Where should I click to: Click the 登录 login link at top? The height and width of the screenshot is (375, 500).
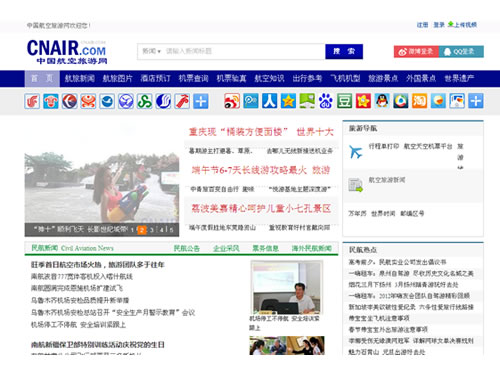[439, 25]
